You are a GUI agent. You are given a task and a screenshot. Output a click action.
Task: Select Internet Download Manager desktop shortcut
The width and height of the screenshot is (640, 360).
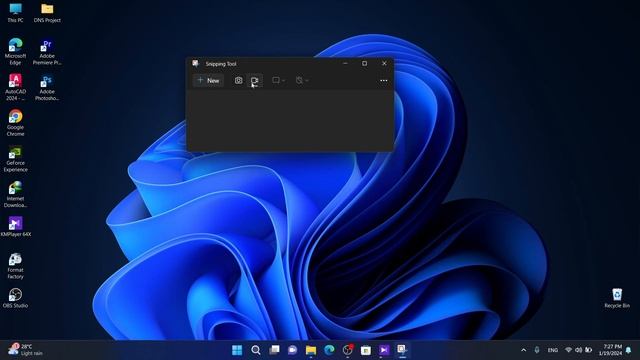point(16,194)
